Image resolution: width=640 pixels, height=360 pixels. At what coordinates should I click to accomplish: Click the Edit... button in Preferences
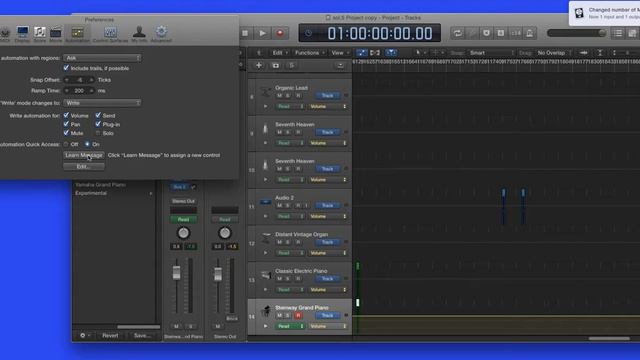84,167
